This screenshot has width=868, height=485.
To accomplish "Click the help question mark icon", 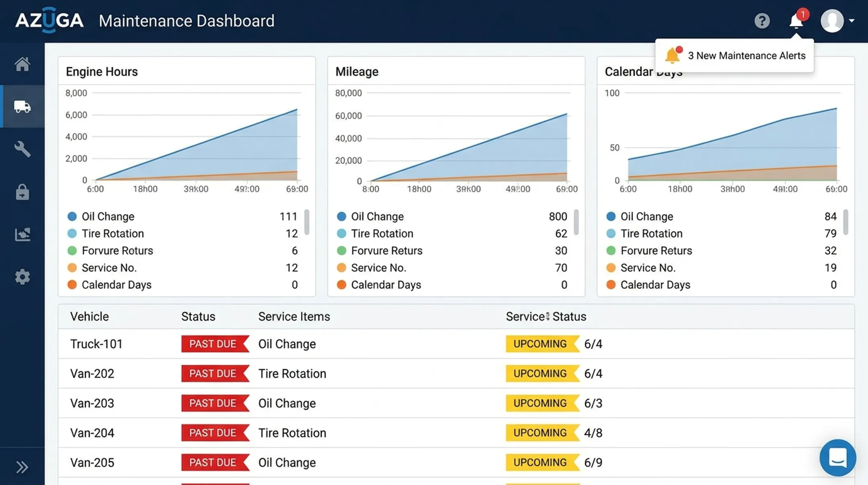I will click(762, 21).
